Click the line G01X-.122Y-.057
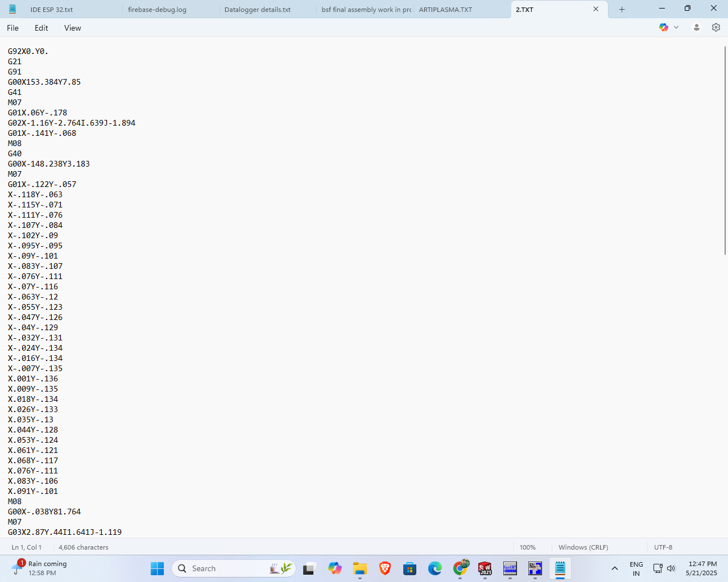Viewport: 728px width, 582px height. tap(42, 184)
